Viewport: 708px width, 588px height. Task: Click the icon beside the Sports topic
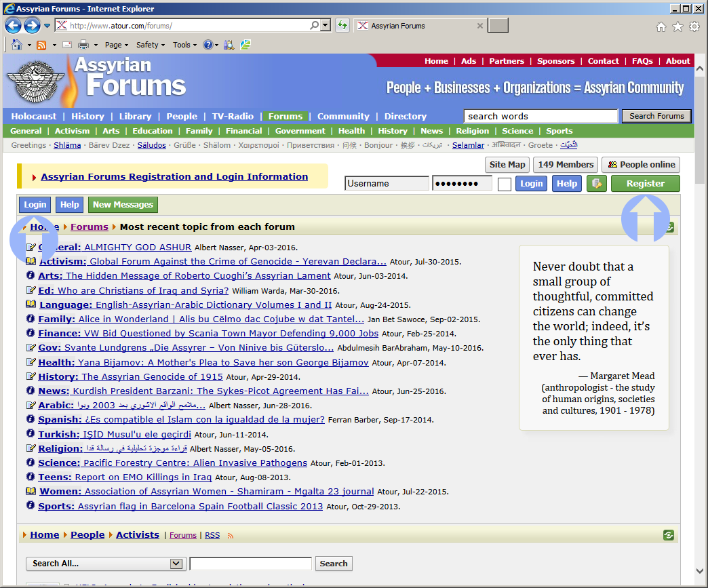tap(31, 505)
